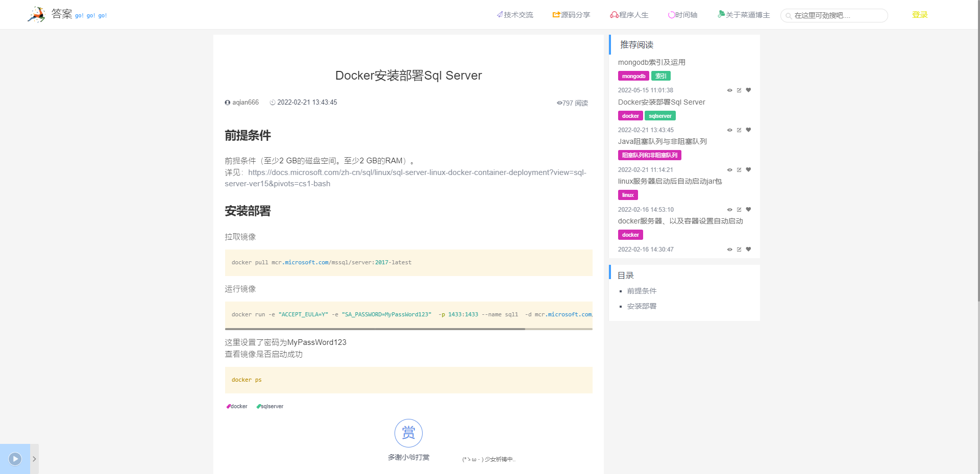Viewport: 980px width, 474px height.
Task: Click view icon on 2022-02-21 13:43:45 sidebar row
Action: (729, 130)
